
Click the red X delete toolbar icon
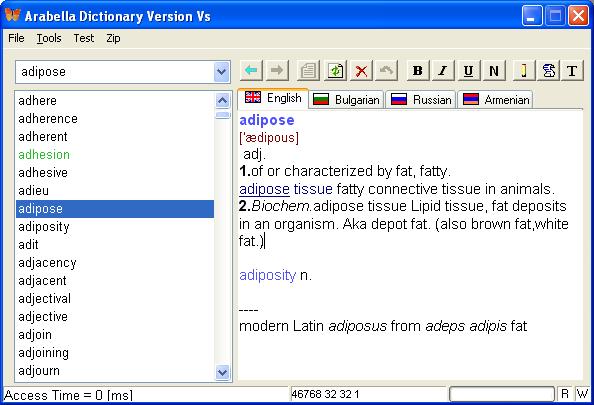tap(361, 70)
